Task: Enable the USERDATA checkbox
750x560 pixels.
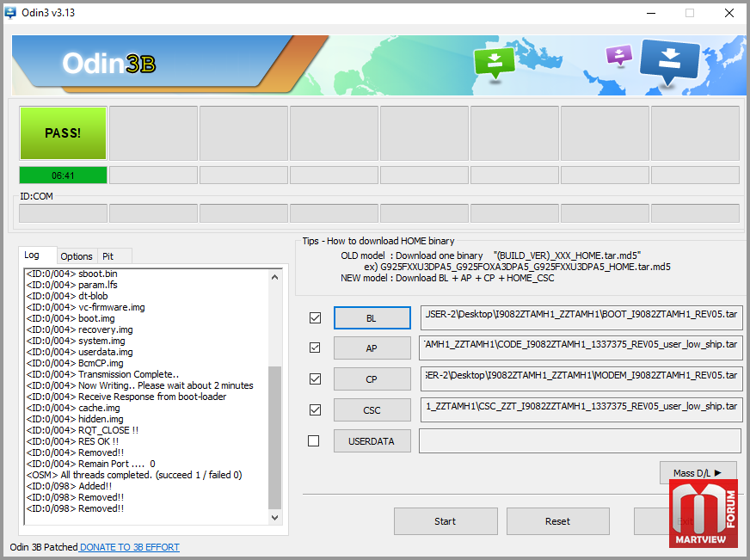Action: (314, 440)
